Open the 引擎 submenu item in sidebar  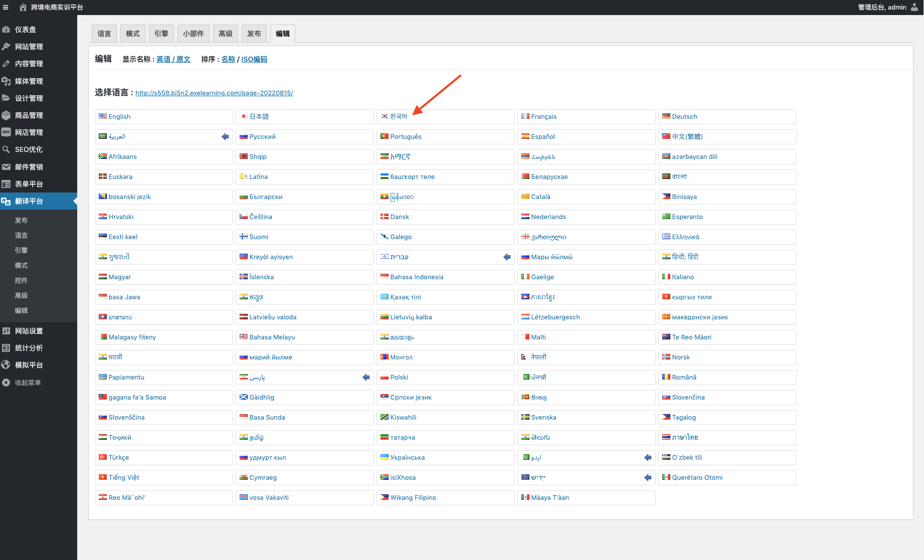pyautogui.click(x=21, y=251)
